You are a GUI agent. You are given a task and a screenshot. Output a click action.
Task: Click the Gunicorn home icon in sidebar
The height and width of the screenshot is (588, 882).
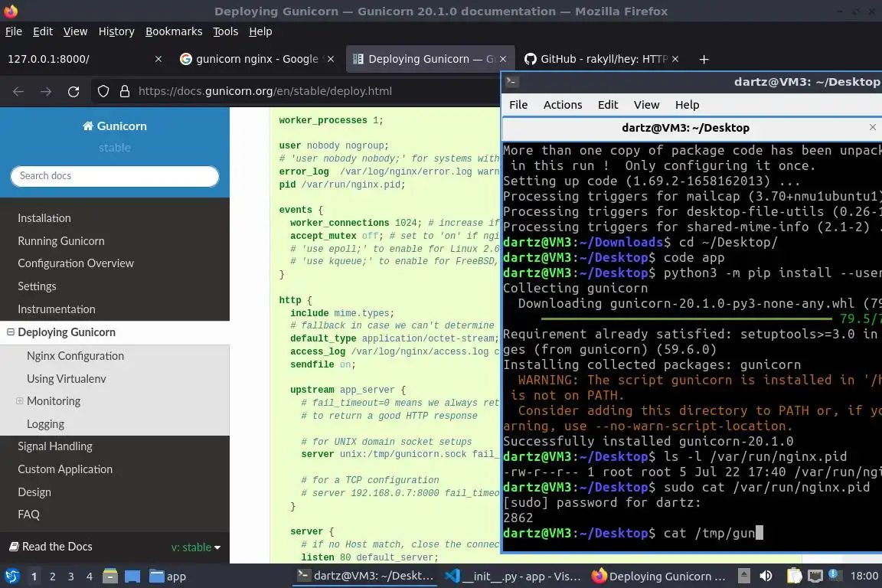tap(88, 126)
